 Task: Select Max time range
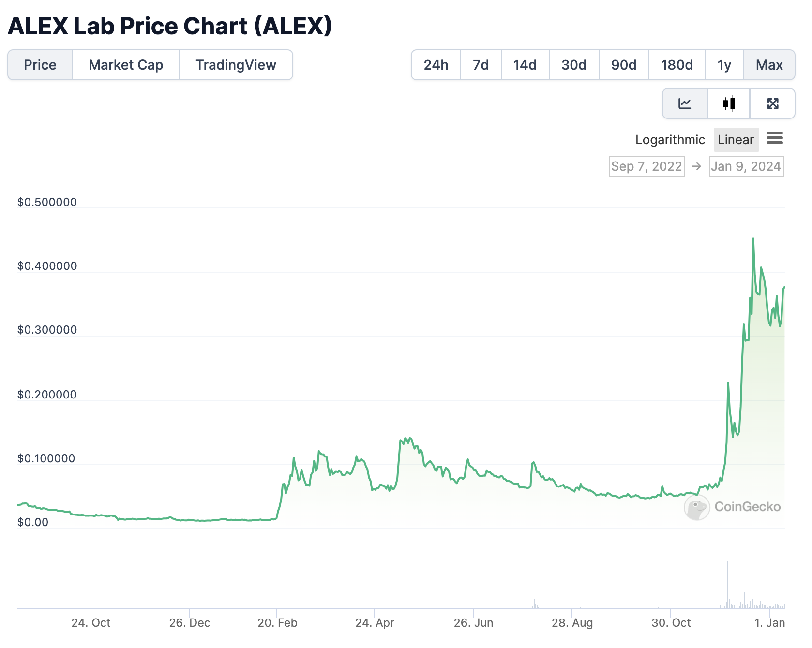click(769, 65)
